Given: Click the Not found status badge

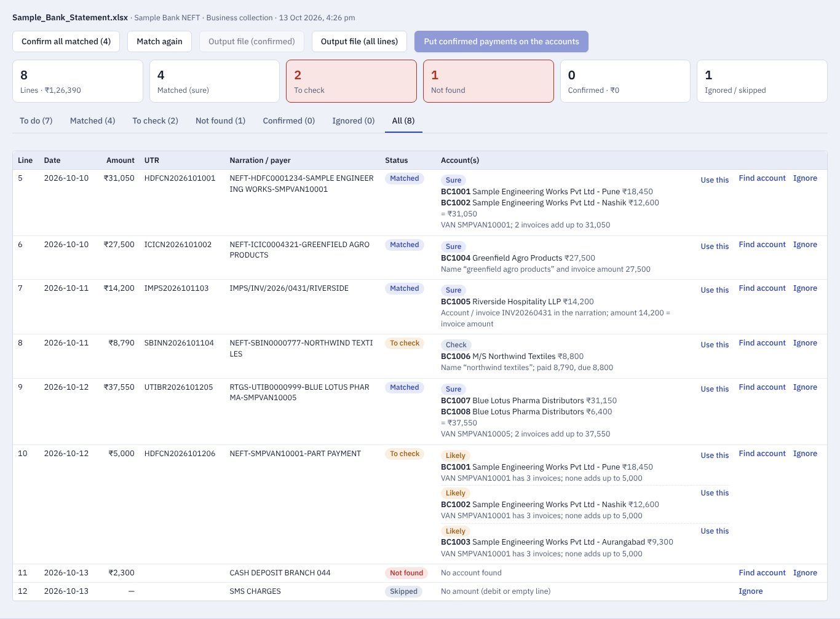Looking at the screenshot, I should [x=406, y=573].
